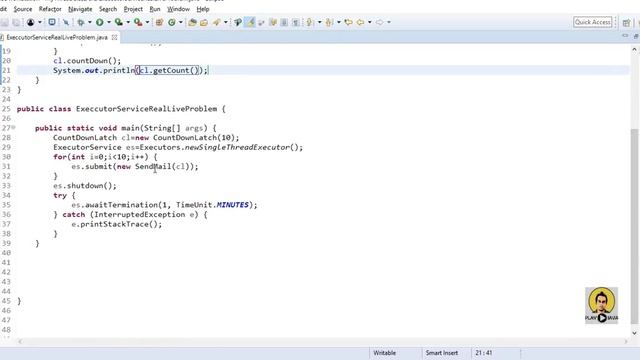Open the Project menu
Image resolution: width=640 pixels, height=360 pixels.
(x=133, y=9)
